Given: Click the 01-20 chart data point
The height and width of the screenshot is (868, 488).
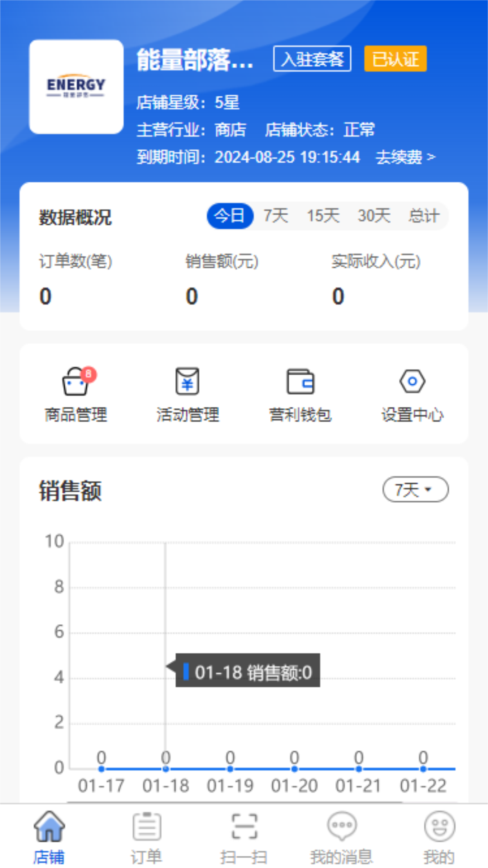Looking at the screenshot, I should coord(294,769).
